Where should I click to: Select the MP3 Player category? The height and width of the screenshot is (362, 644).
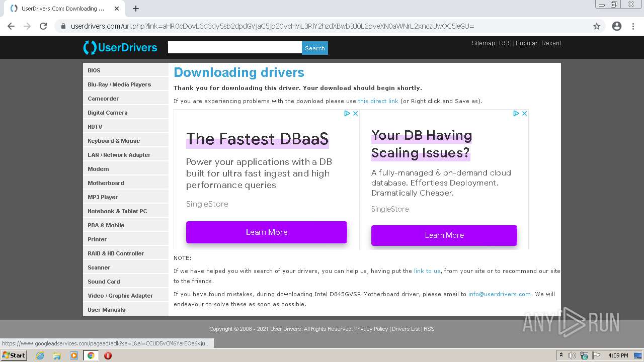click(126, 197)
